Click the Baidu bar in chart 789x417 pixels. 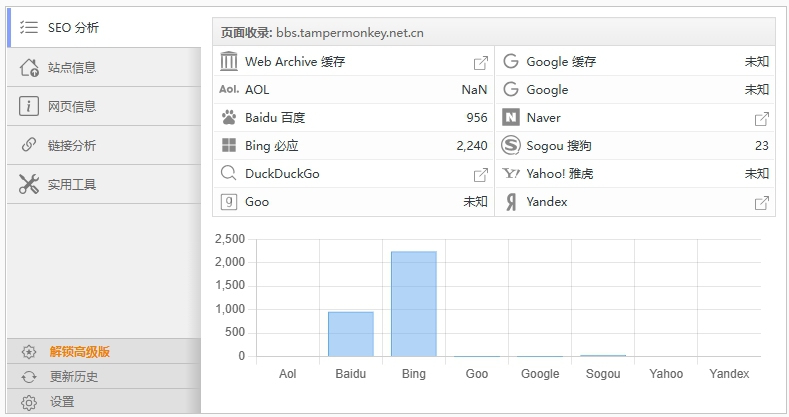pos(350,334)
